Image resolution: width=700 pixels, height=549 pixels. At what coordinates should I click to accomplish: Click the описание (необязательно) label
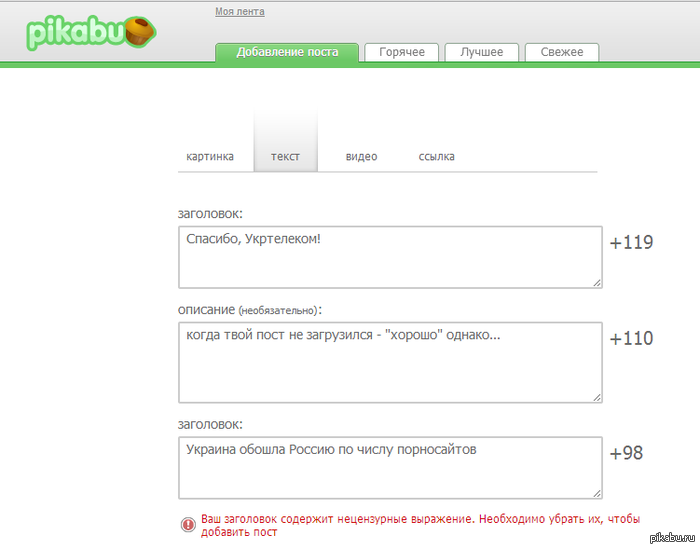(x=250, y=309)
